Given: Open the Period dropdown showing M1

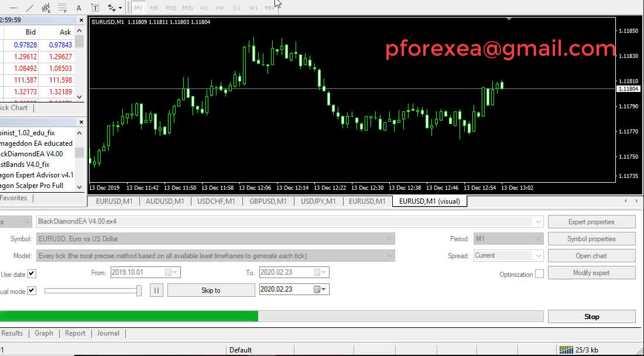Looking at the screenshot, I should coord(538,239).
